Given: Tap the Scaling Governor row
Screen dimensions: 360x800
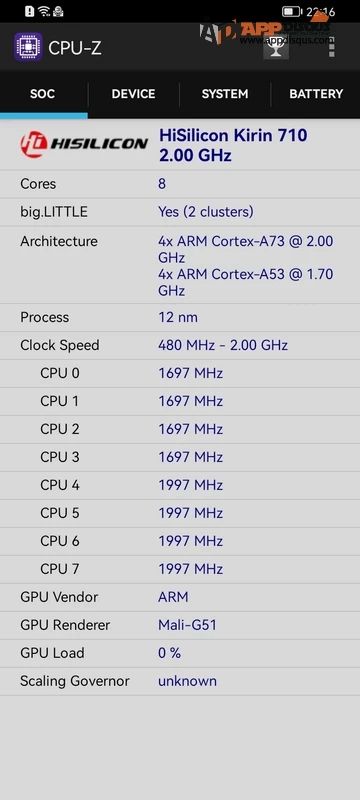Looking at the screenshot, I should pos(180,681).
